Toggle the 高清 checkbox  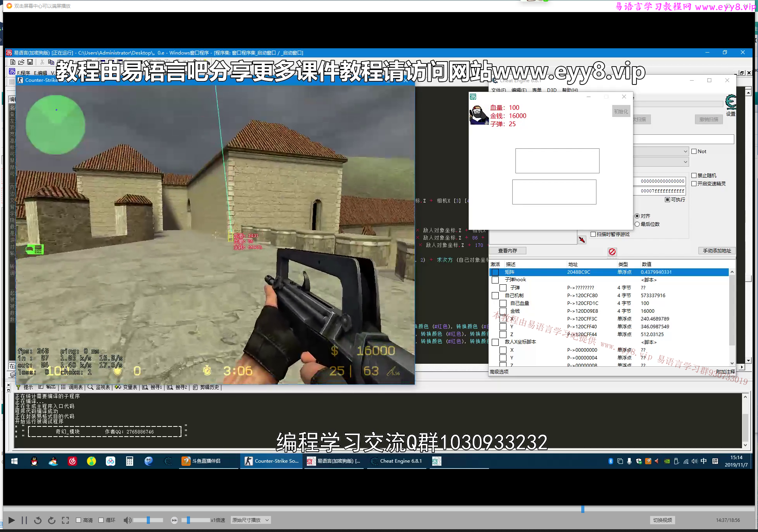pyautogui.click(x=78, y=520)
